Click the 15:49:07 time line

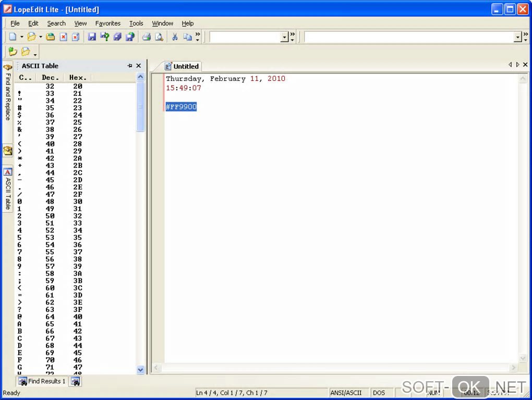click(184, 88)
